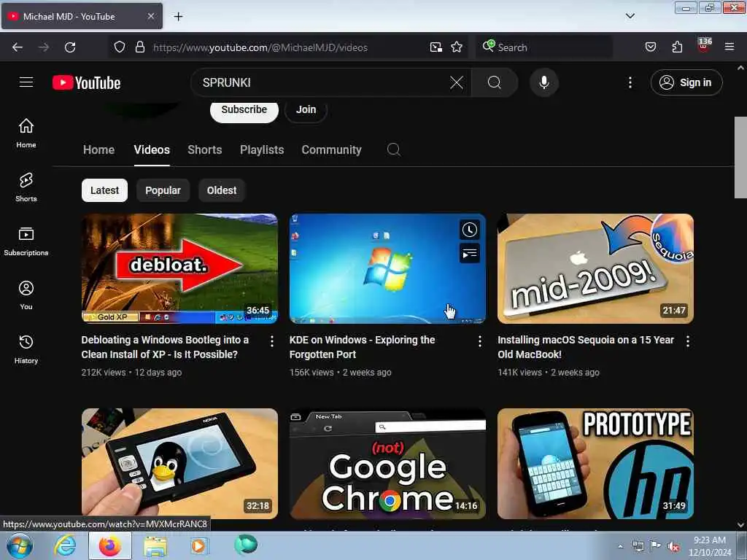Open the (not) Google Chrome video thumbnail
The height and width of the screenshot is (560, 747).
(387, 464)
